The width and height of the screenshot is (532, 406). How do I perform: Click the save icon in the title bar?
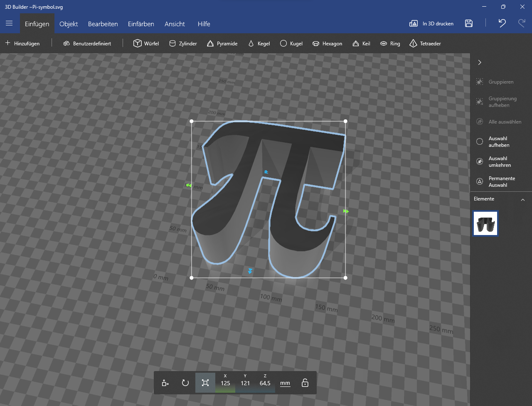click(469, 24)
